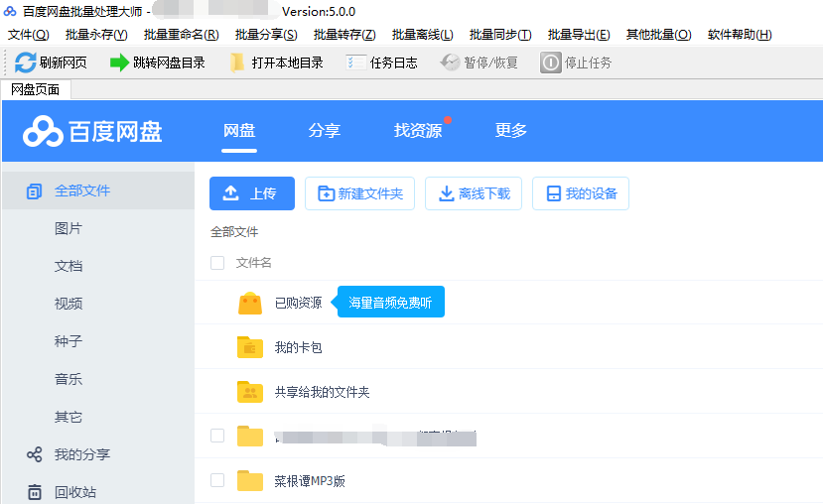Select 视频 in the sidebar

pos(69,304)
